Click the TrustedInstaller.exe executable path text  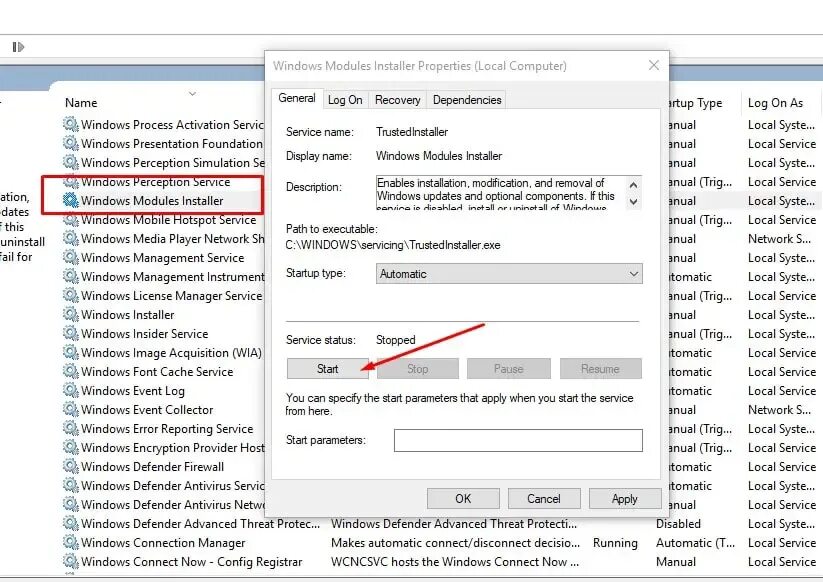click(393, 245)
